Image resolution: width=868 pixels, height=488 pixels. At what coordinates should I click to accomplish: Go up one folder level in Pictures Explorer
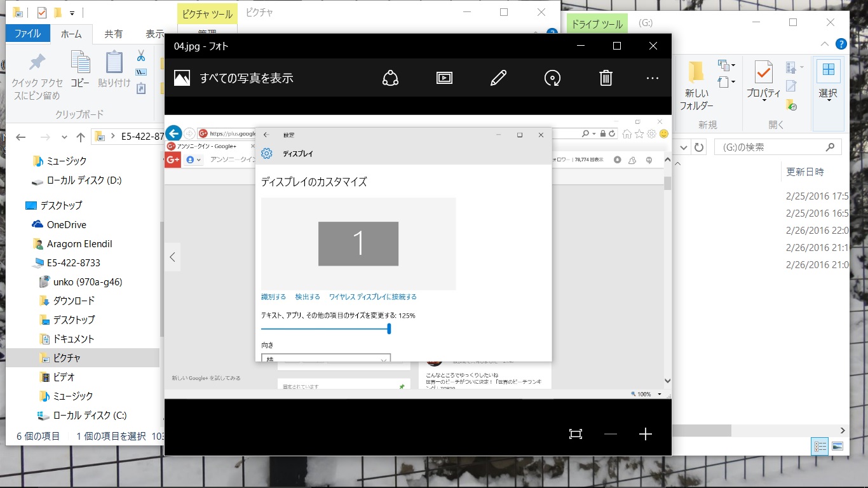(80, 137)
